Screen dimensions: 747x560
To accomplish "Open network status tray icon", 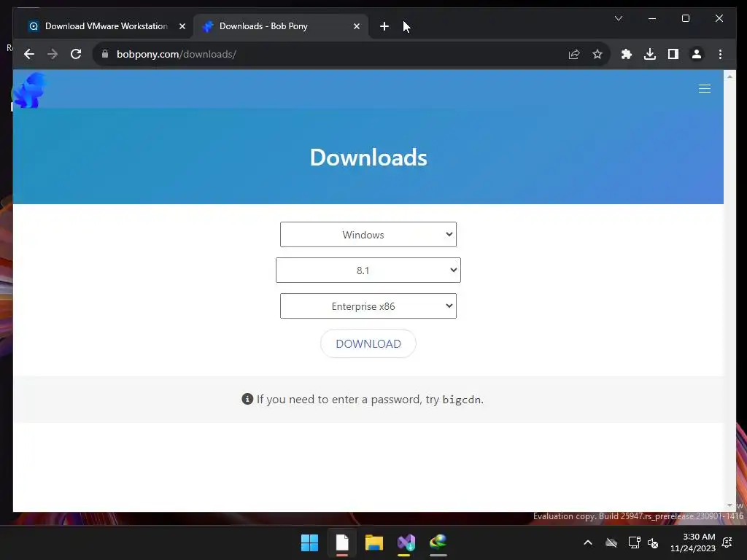I will (x=634, y=542).
